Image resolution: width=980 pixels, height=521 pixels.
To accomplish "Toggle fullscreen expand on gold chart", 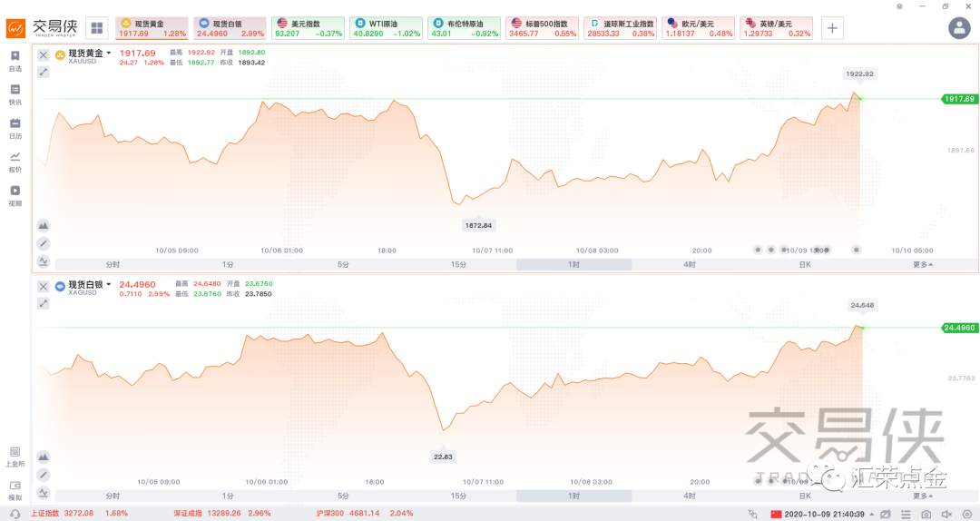I will pyautogui.click(x=44, y=72).
